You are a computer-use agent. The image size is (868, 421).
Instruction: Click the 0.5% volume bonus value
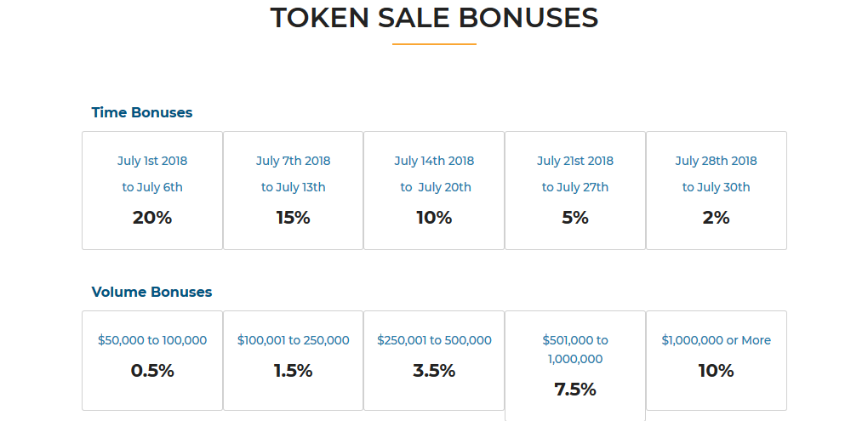[152, 371]
